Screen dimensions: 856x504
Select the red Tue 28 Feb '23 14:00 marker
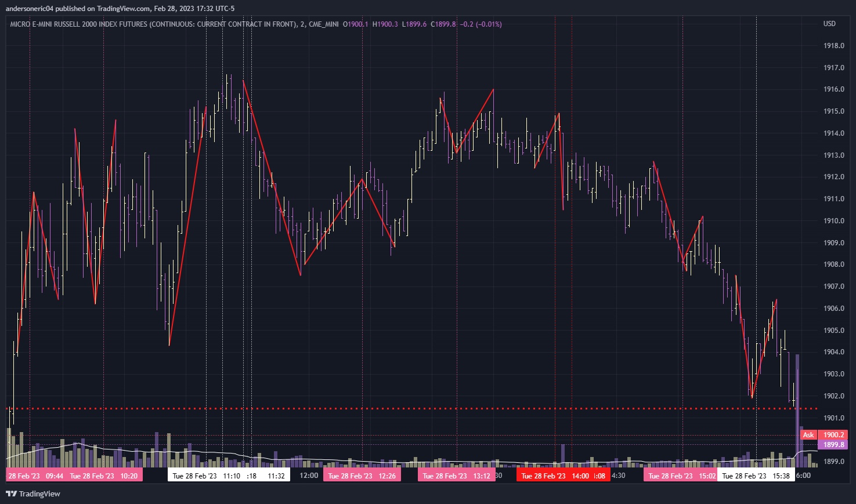point(555,476)
